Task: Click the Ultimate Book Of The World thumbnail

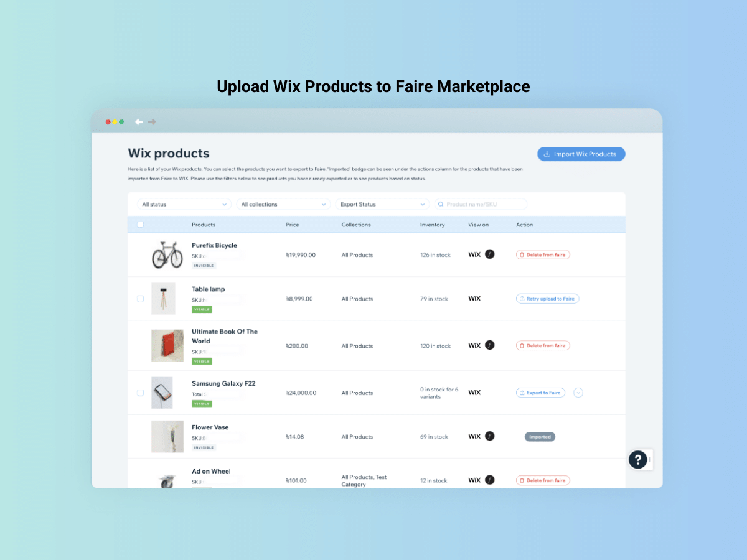Action: coord(167,345)
